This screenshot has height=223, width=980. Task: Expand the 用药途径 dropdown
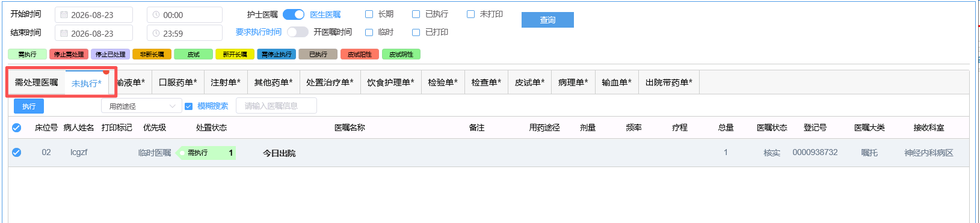141,106
